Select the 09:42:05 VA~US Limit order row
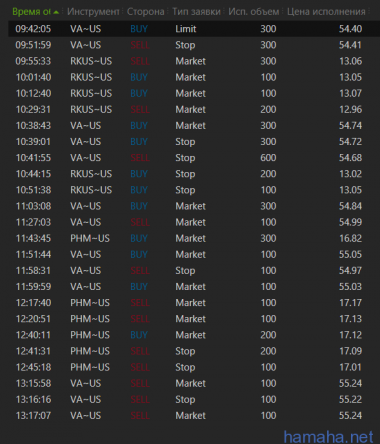 click(189, 29)
